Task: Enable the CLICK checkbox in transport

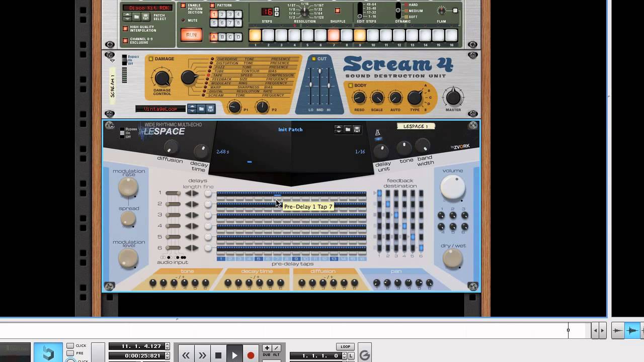Action: point(70,345)
